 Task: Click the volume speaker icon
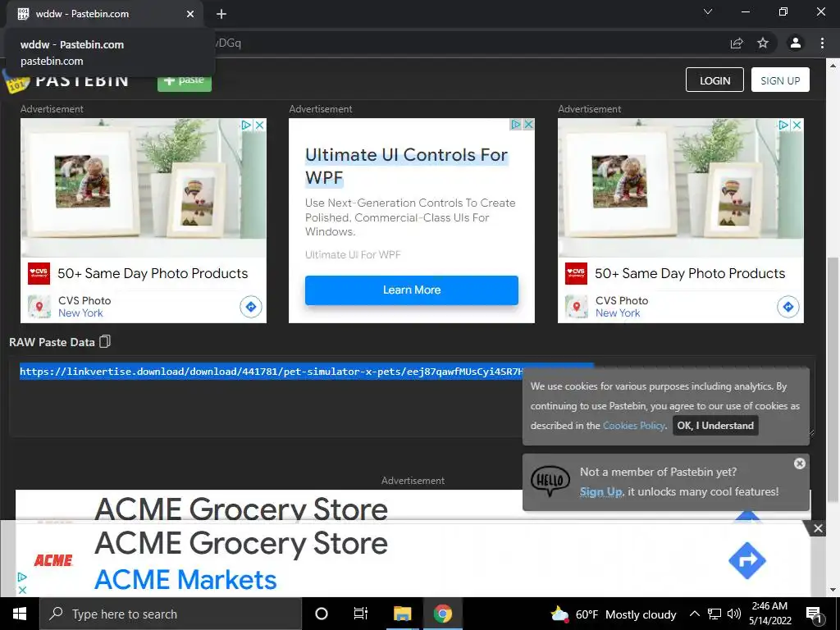(x=734, y=614)
